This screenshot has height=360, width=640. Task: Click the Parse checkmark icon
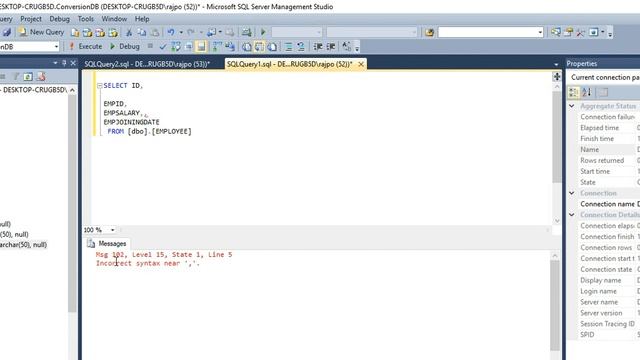(163, 47)
